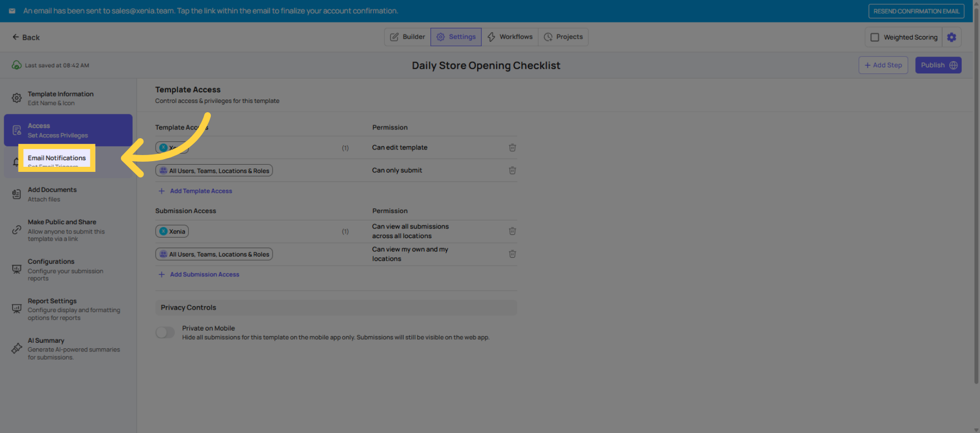The width and height of the screenshot is (980, 433).
Task: Click All Users chip under Template Access
Action: pyautogui.click(x=214, y=170)
